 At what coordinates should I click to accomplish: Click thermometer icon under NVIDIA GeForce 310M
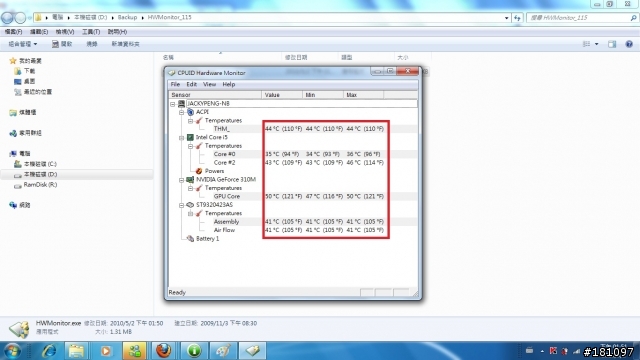199,188
